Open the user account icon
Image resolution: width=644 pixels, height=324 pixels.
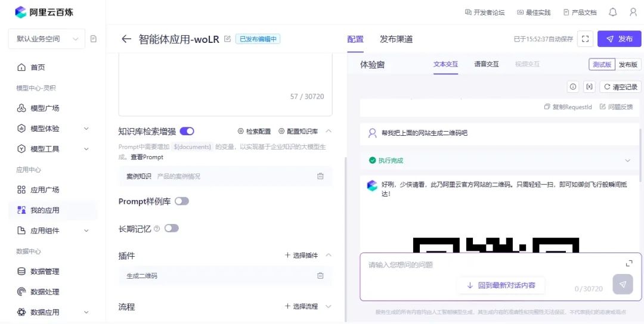[633, 13]
